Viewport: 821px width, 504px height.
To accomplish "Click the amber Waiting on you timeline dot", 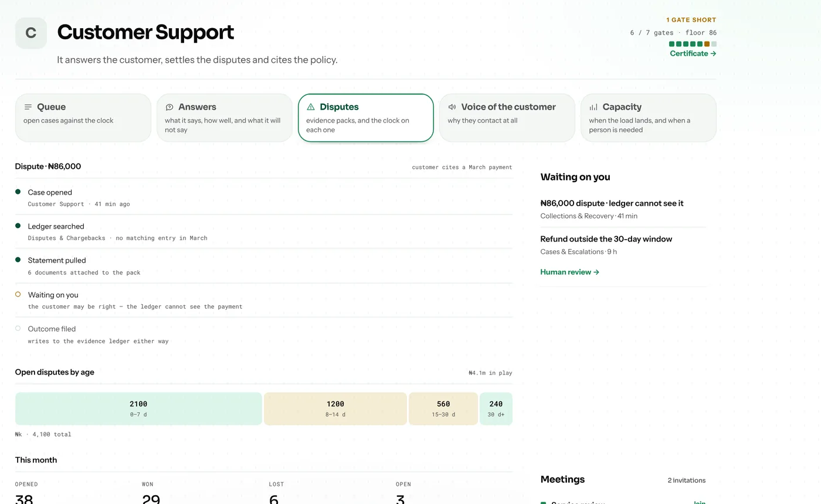I will pos(18,294).
